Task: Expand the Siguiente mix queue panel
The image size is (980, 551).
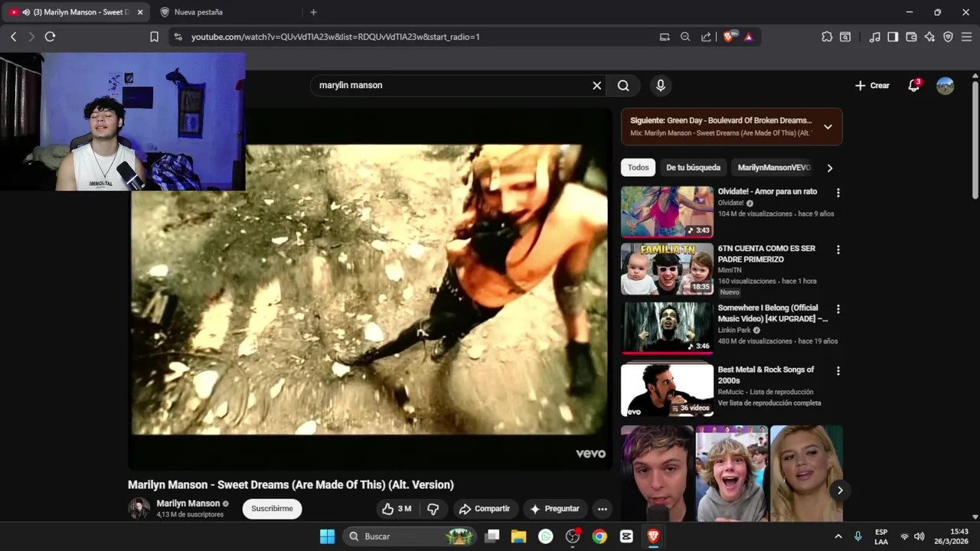Action: pyautogui.click(x=828, y=127)
